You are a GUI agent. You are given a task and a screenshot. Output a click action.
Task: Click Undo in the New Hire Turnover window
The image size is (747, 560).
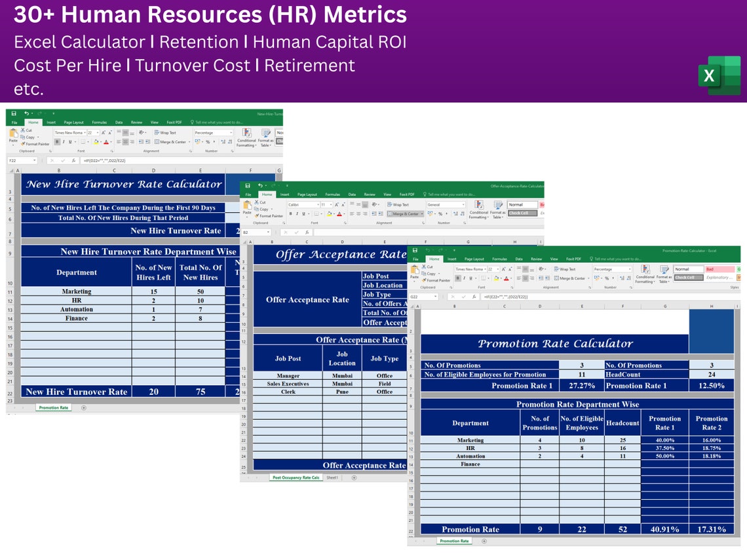pyautogui.click(x=27, y=113)
